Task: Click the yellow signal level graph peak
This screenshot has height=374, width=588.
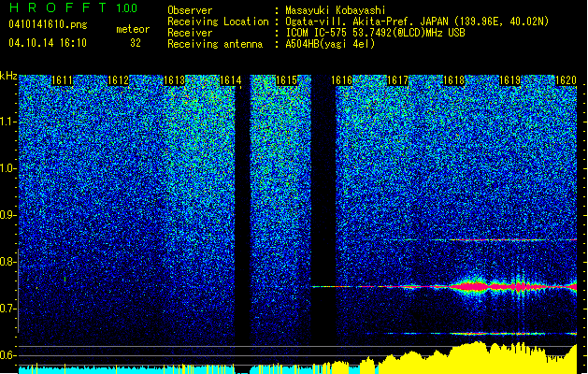Action: tap(478, 356)
